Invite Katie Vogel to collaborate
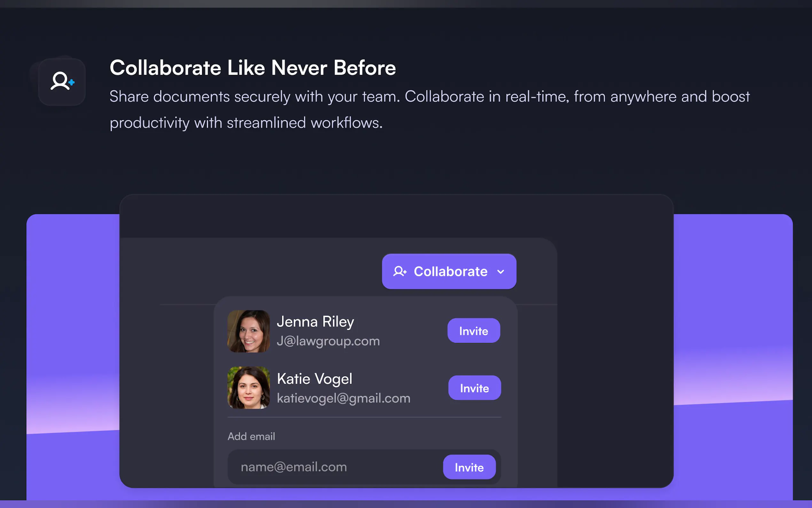The width and height of the screenshot is (812, 508). pyautogui.click(x=474, y=388)
